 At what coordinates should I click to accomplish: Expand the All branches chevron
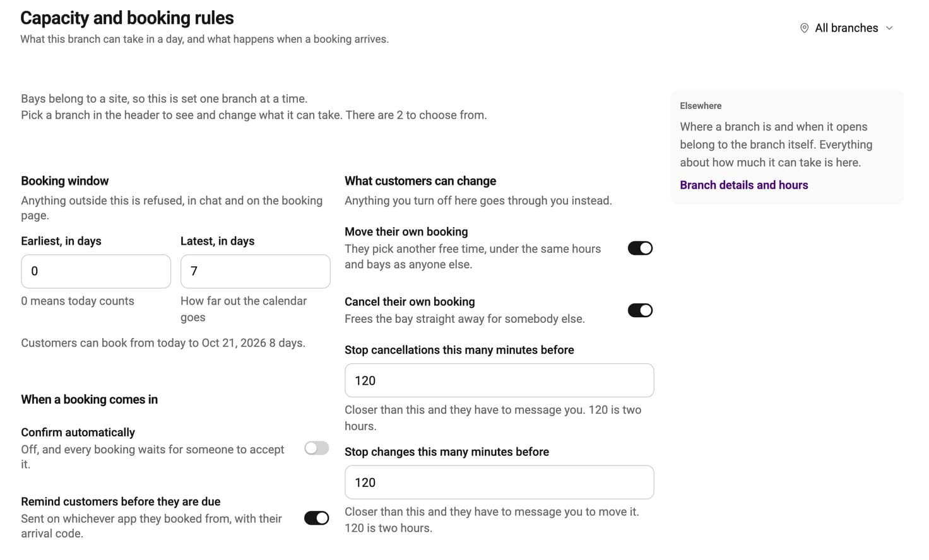pyautogui.click(x=889, y=28)
